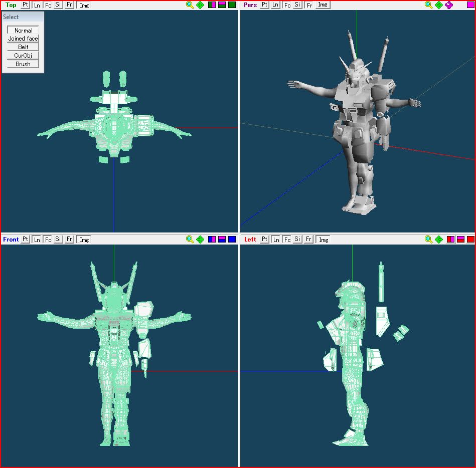
Task: Toggle Img display in Pers view
Action: (323, 5)
